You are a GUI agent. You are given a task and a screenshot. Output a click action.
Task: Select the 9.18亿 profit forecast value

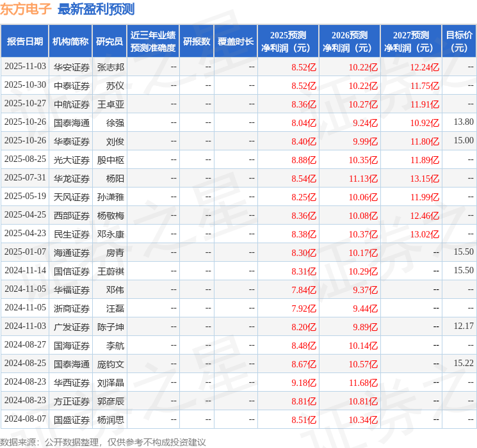[x=303, y=383]
